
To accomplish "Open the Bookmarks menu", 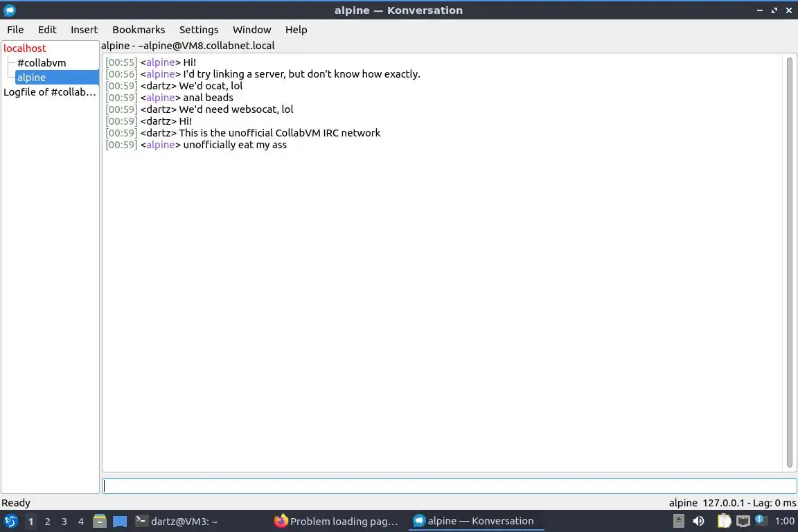I will pyautogui.click(x=139, y=30).
